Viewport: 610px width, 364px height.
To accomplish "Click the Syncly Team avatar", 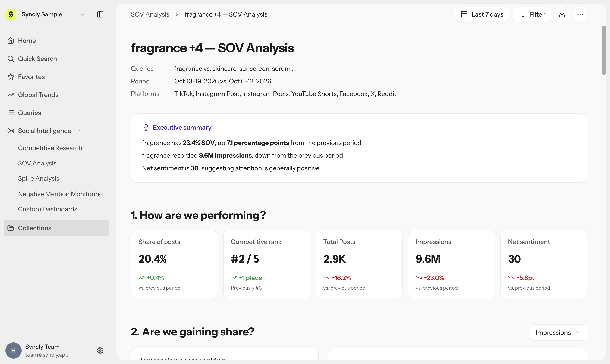I will tap(14, 350).
